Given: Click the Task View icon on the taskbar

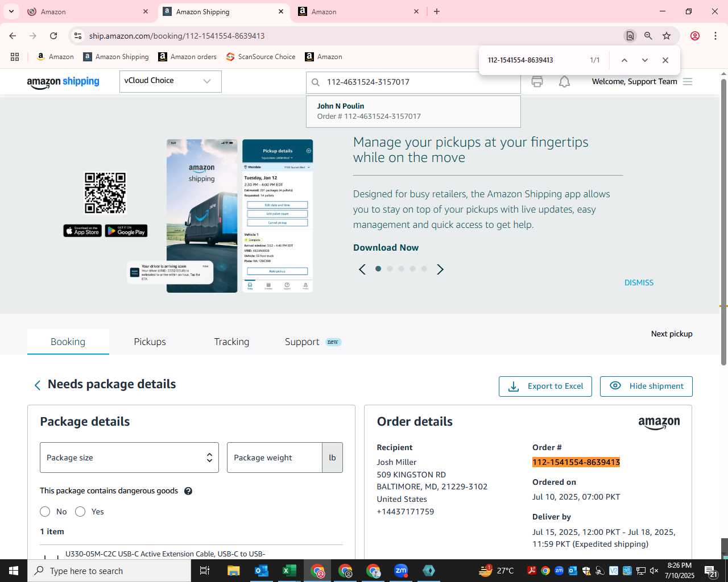Looking at the screenshot, I should point(205,571).
